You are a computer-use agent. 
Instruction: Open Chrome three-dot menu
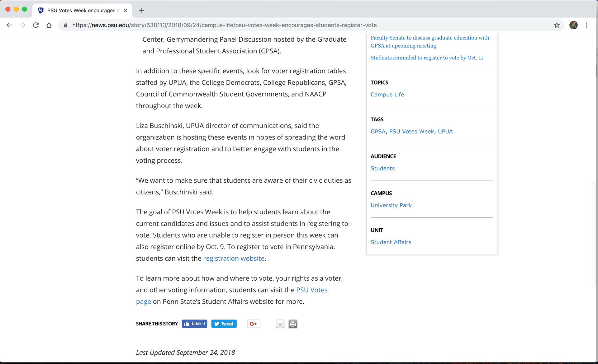tap(587, 25)
